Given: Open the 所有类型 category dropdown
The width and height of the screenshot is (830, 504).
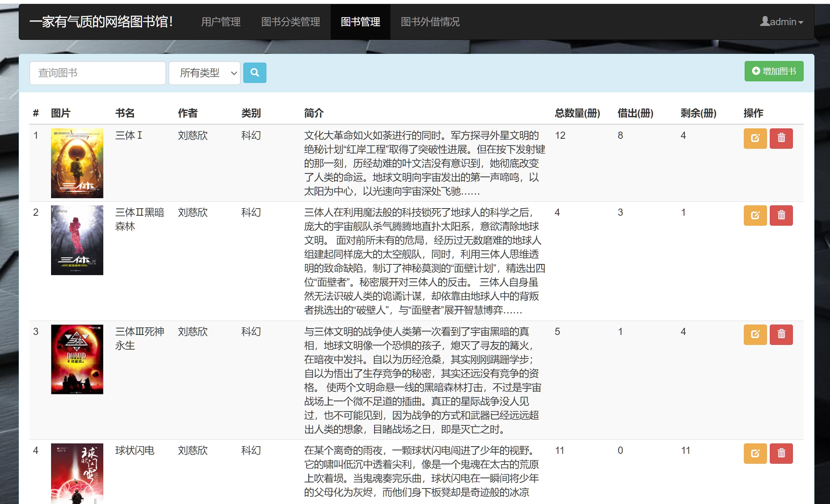Looking at the screenshot, I should (204, 73).
